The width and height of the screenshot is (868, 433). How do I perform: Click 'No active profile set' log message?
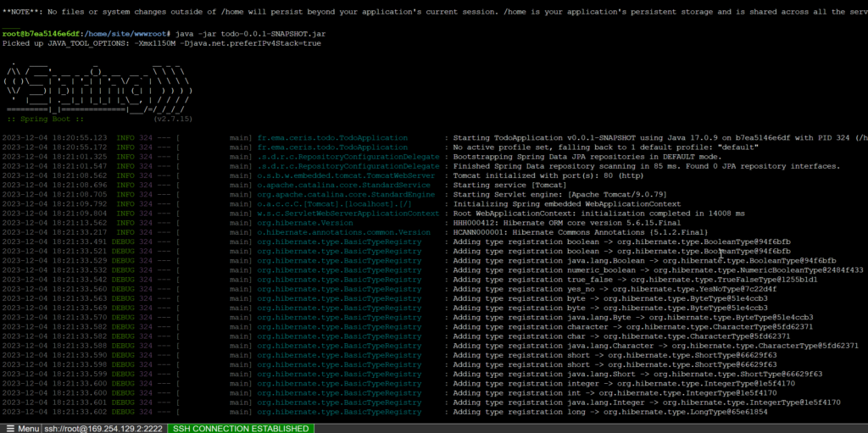[605, 147]
